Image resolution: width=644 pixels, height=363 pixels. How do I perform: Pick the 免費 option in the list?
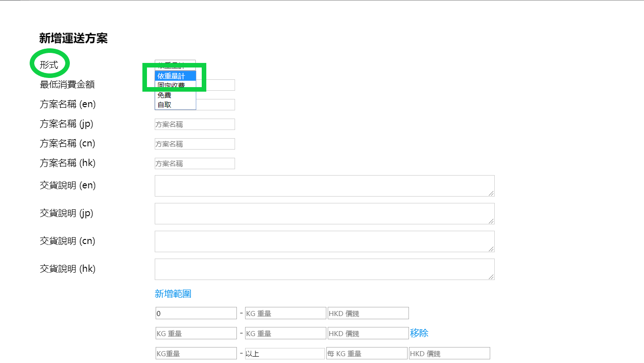175,95
